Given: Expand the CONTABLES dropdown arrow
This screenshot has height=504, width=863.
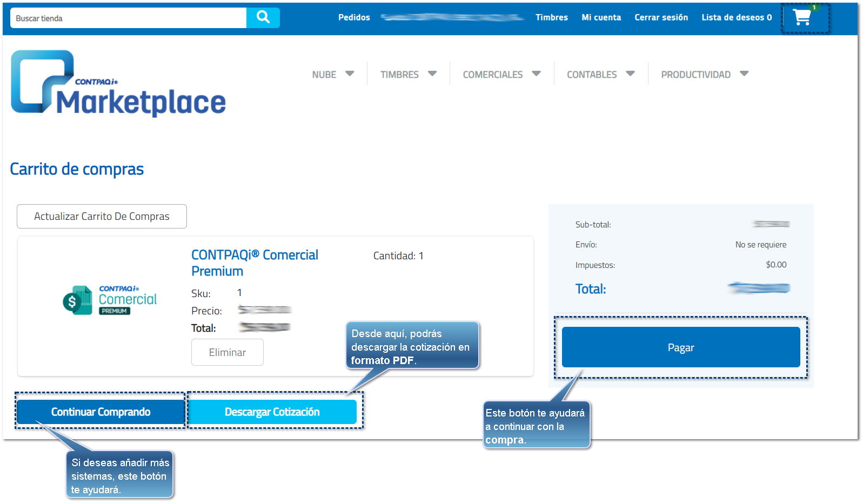Looking at the screenshot, I should (x=630, y=74).
